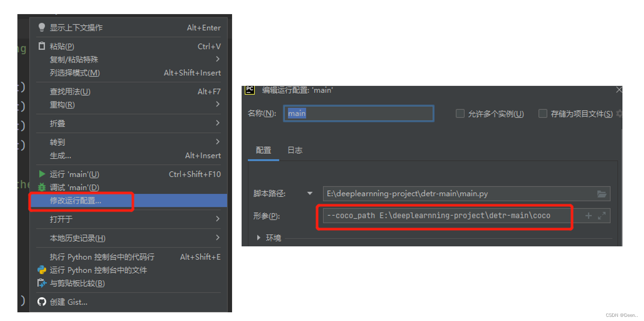Click the 名称 input field containing main
Screen dimensions: 644x321
pyautogui.click(x=358, y=113)
